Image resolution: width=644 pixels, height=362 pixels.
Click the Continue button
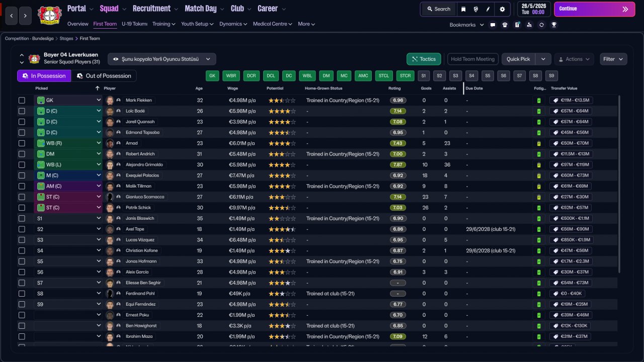tap(595, 9)
